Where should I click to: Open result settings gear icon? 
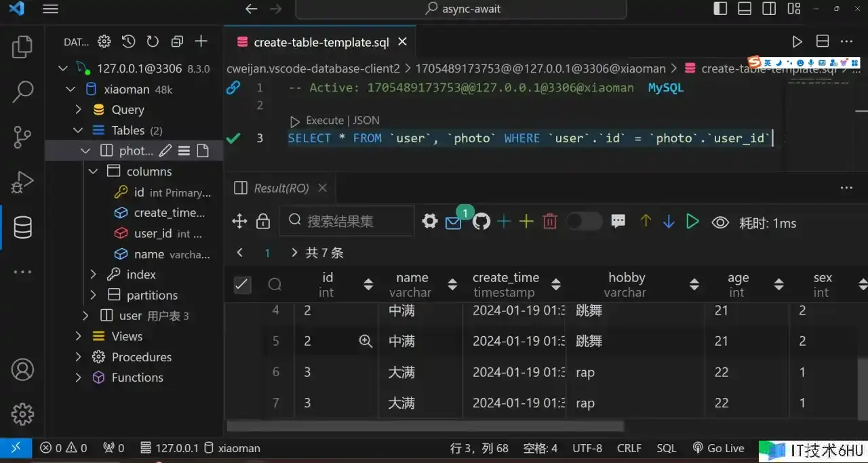pos(430,222)
